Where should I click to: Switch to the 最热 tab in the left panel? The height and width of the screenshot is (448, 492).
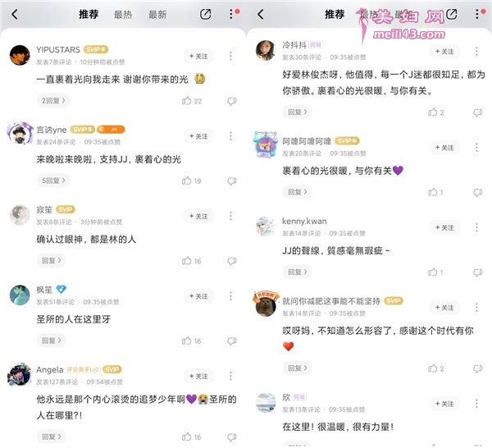123,15
